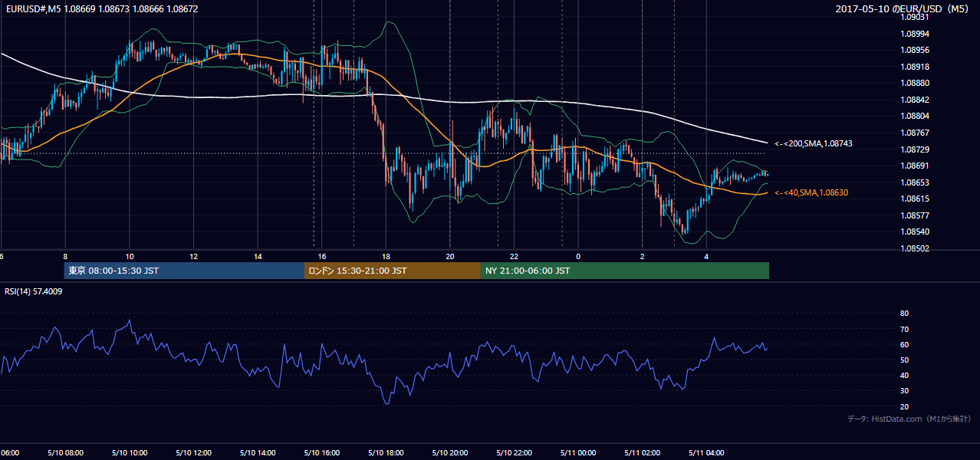Image resolution: width=980 pixels, height=460 pixels.
Task: Click price axis label 1.08540
Action: click(916, 232)
